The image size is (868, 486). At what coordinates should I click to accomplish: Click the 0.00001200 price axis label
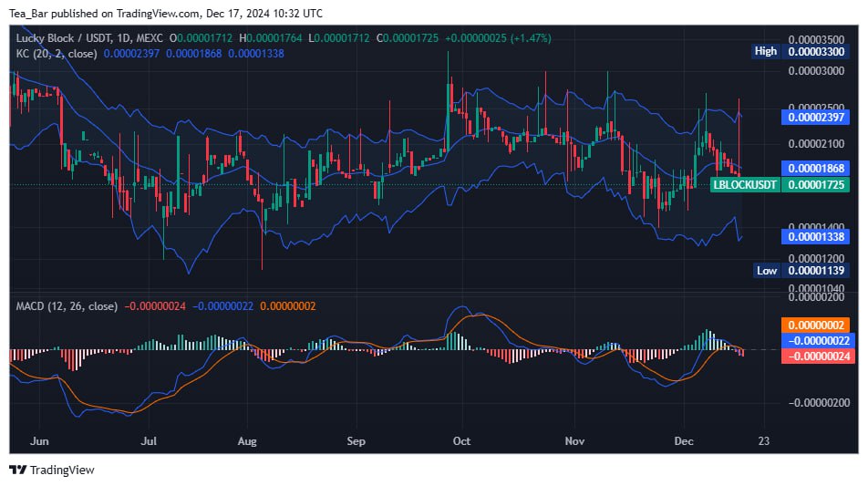coord(817,258)
